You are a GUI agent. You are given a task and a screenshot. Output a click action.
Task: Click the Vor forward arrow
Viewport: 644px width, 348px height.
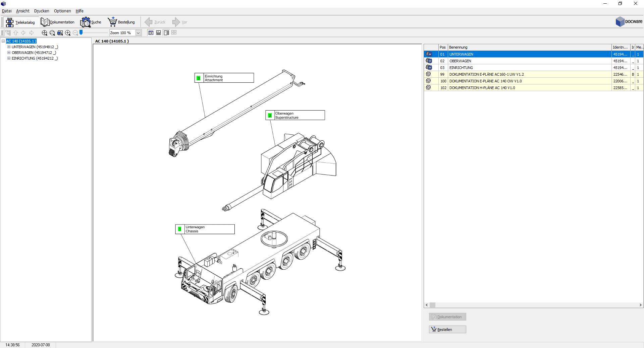click(x=180, y=22)
